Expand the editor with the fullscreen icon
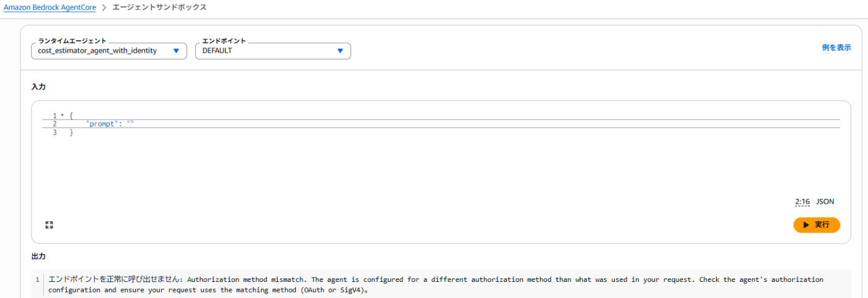The width and height of the screenshot is (868, 298). pos(50,225)
